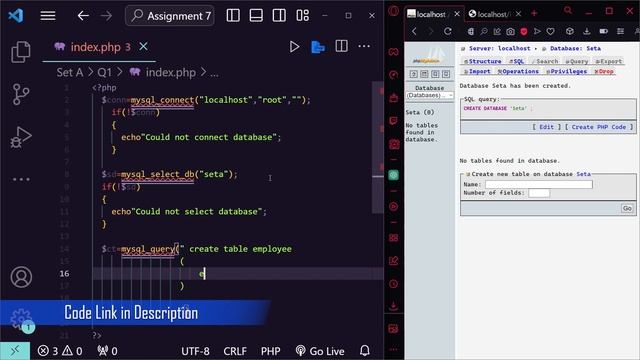Viewport: 640px width, 360px height.
Task: Open the browser downloads icon
Action: (x=587, y=31)
